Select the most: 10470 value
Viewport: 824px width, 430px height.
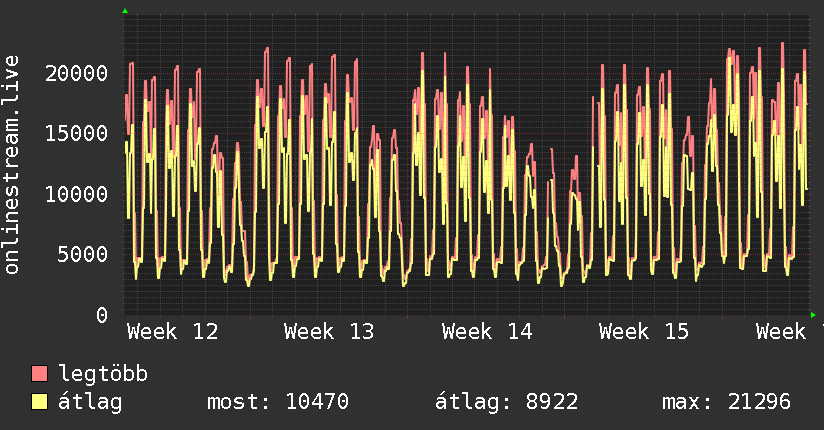[x=277, y=402]
